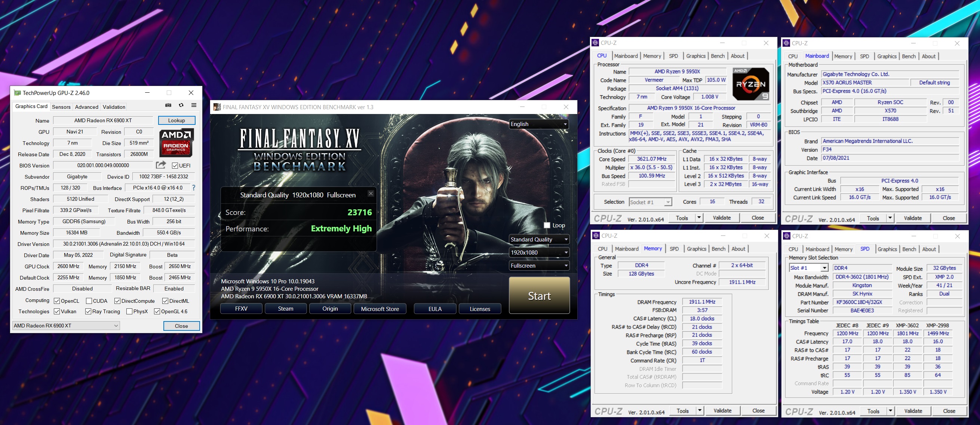
Task: Click the CPU-Z Mainboard window title icon
Action: (x=786, y=43)
